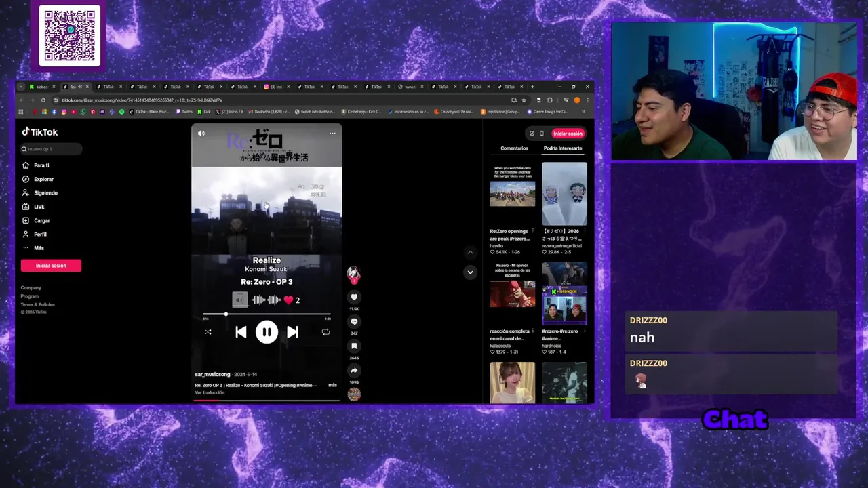Click the in-video previous track button
Image resolution: width=868 pixels, height=488 pixels.
(x=241, y=332)
